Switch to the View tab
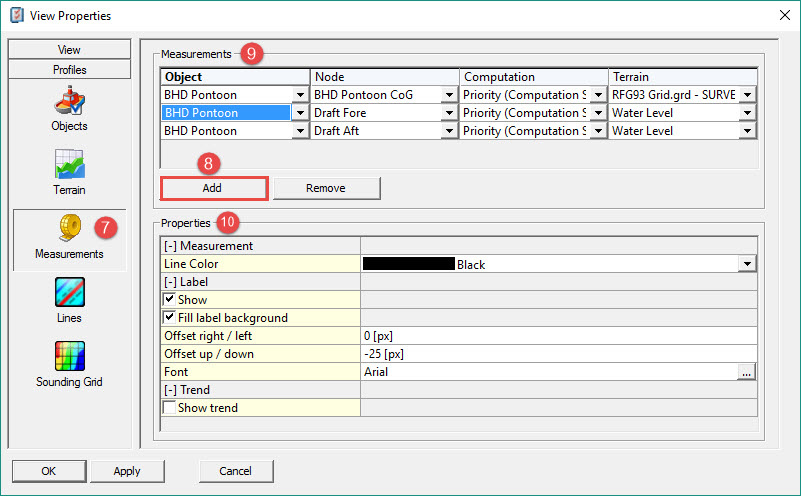This screenshot has height=496, width=801. pyautogui.click(x=69, y=50)
